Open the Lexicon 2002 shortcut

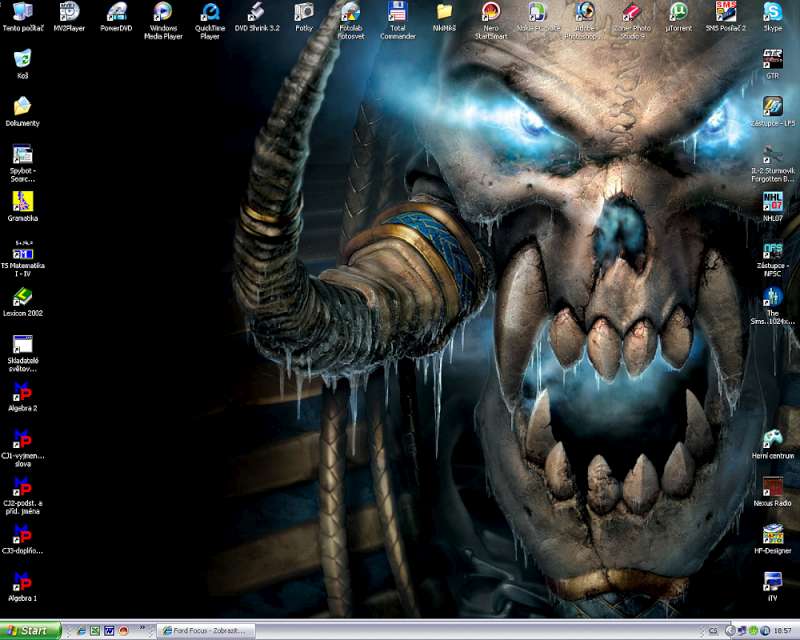click(22, 297)
